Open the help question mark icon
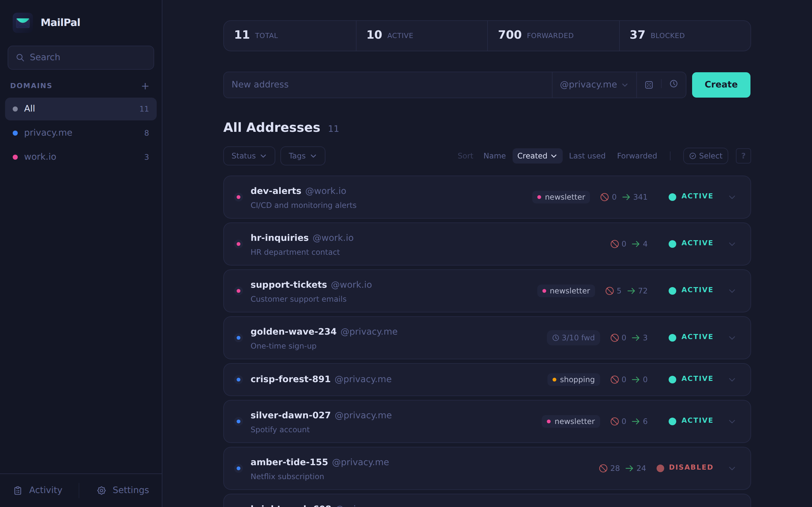This screenshot has width=812, height=507. [743, 156]
